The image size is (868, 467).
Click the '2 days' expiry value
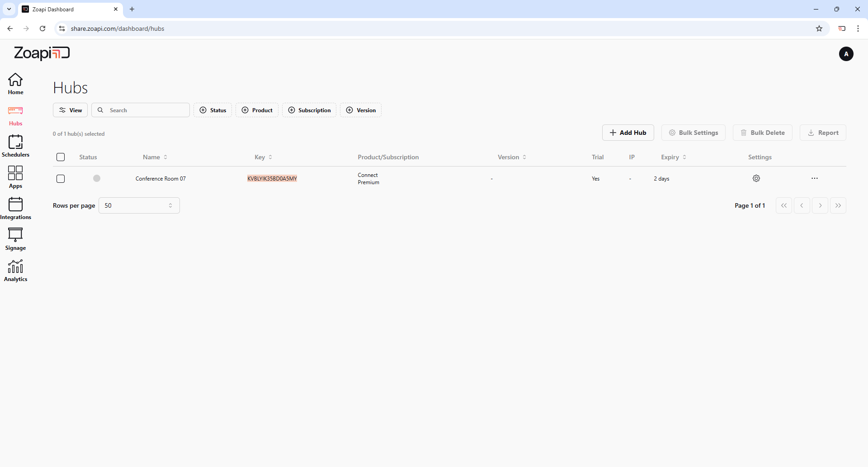(x=661, y=179)
